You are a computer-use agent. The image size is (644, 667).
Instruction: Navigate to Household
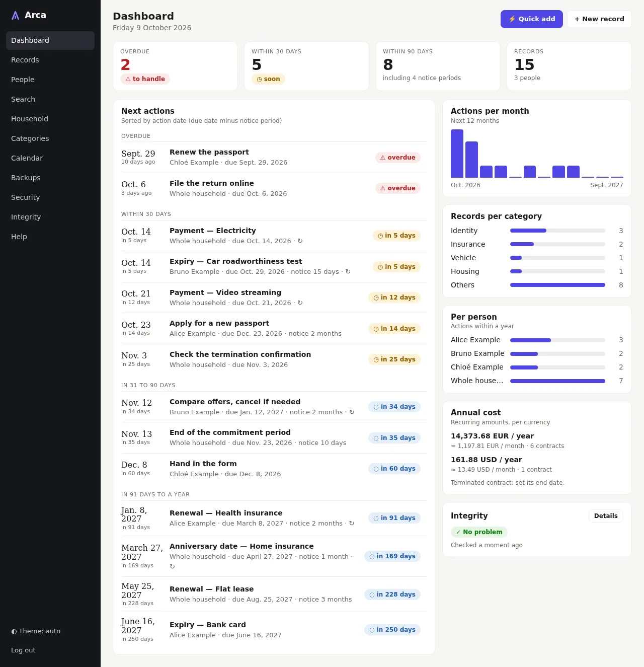click(50, 119)
